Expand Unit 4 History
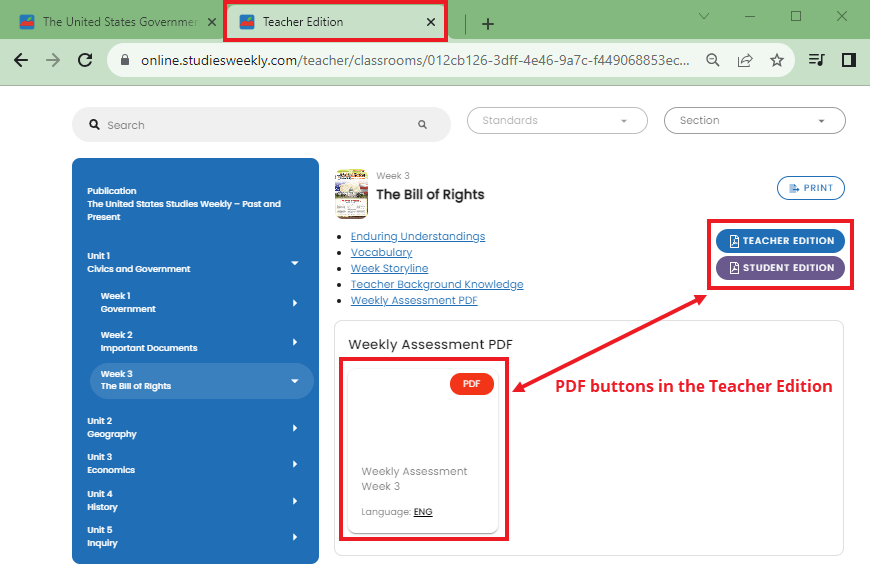 coord(295,501)
